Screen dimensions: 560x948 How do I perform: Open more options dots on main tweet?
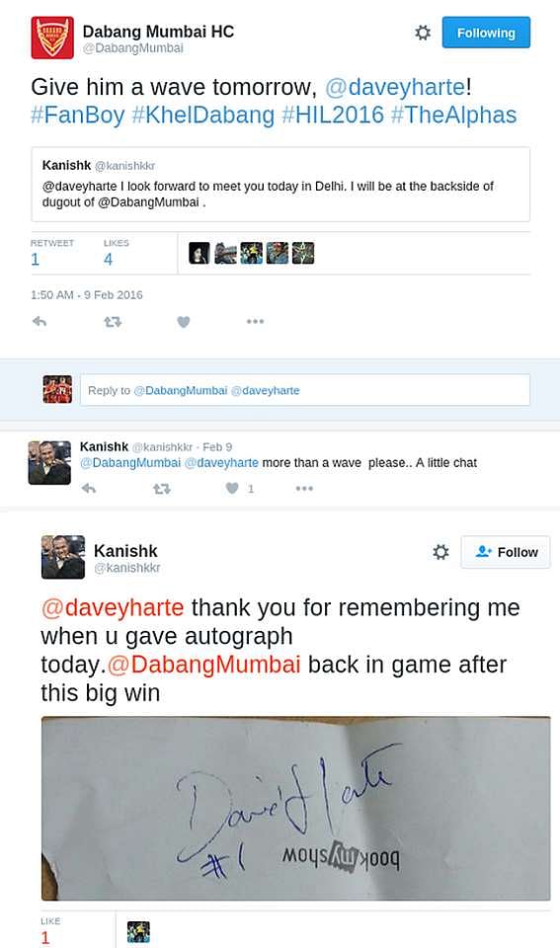tap(255, 322)
